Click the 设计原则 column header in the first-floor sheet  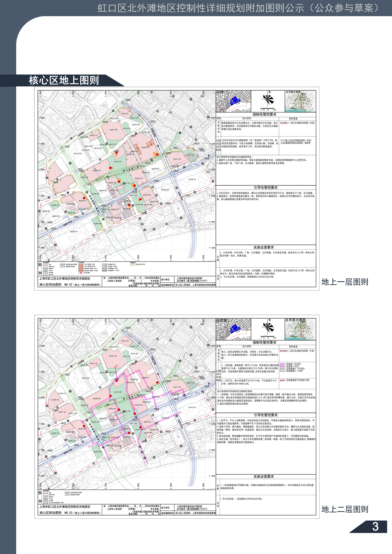tap(246, 118)
